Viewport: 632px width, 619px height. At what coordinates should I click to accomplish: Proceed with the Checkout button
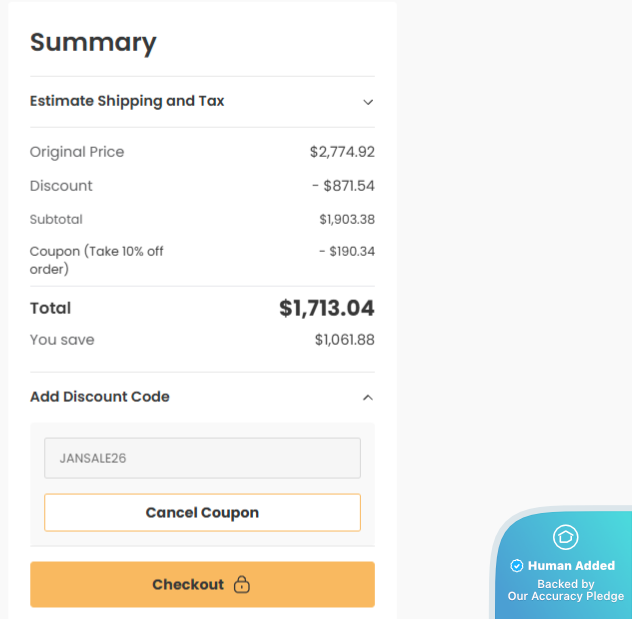pyautogui.click(x=202, y=585)
